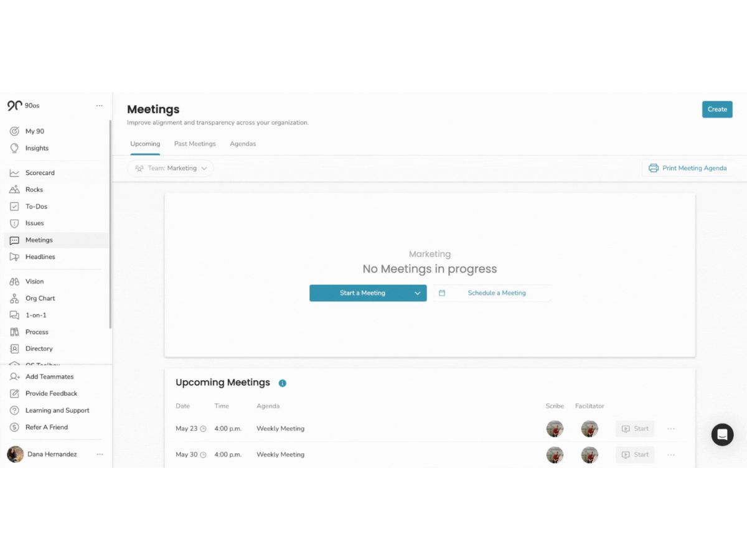This screenshot has height=560, width=747.
Task: Open Meetings chat icon in sidebar
Action: pos(14,240)
